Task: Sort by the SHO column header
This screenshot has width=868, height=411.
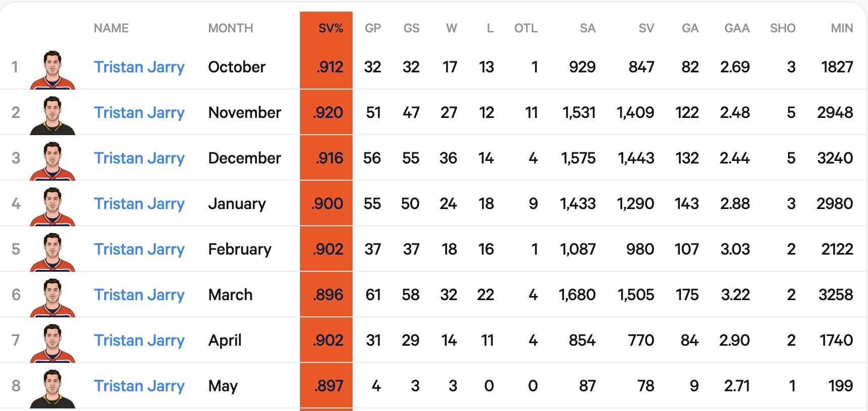Action: 783,28
